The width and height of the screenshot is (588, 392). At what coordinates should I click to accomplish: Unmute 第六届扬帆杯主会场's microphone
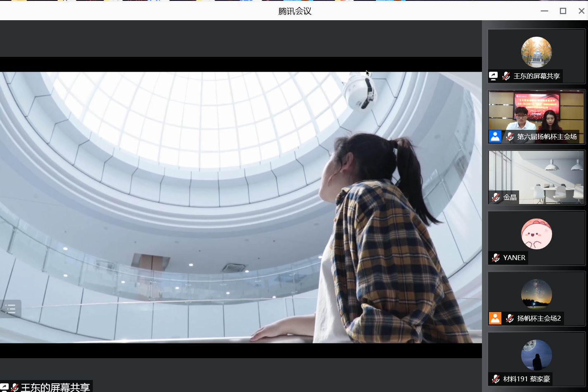[x=509, y=136]
